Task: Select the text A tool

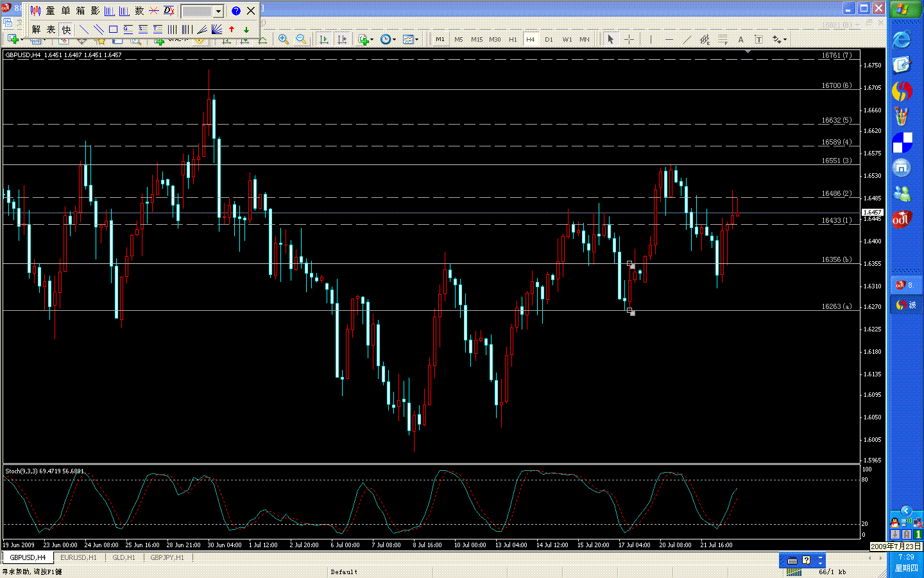Action: click(x=740, y=39)
